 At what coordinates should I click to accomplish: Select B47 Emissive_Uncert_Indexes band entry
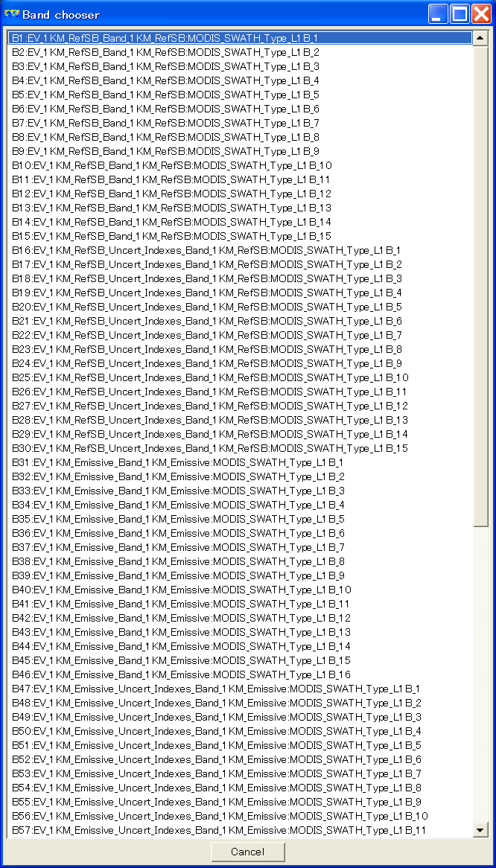tap(241, 689)
